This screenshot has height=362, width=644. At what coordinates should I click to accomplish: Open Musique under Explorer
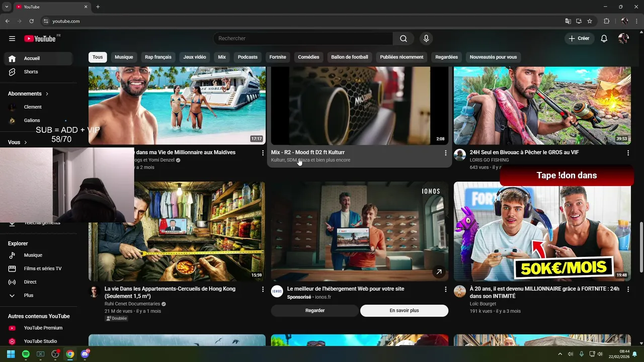[x=38, y=255]
